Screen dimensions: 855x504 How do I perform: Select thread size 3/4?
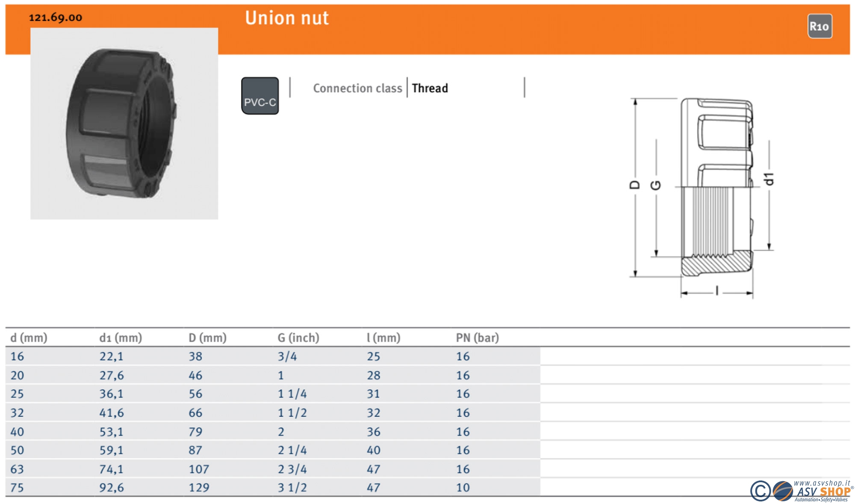287,356
